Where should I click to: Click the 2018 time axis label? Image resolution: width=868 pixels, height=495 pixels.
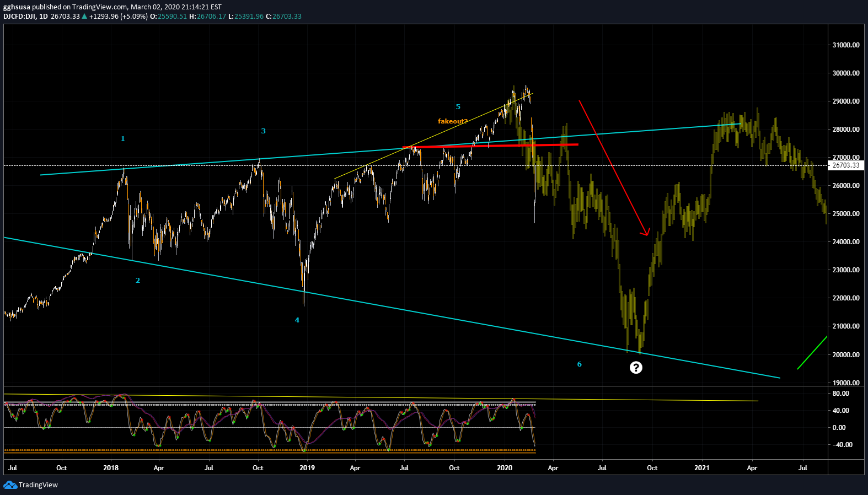pyautogui.click(x=111, y=468)
